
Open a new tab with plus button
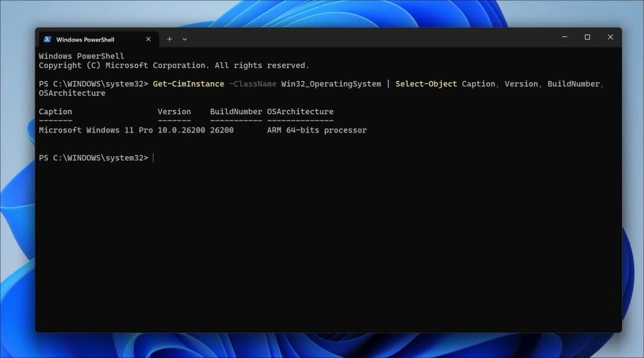point(169,40)
